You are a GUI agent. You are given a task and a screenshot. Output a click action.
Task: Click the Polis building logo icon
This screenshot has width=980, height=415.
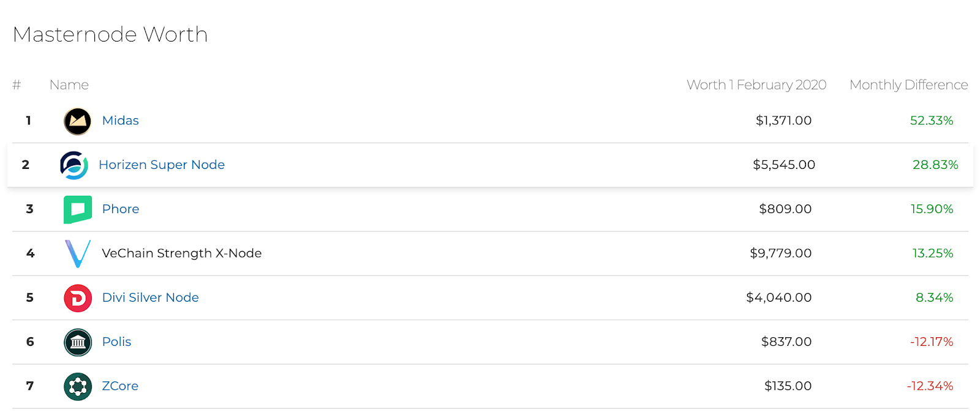tap(78, 342)
